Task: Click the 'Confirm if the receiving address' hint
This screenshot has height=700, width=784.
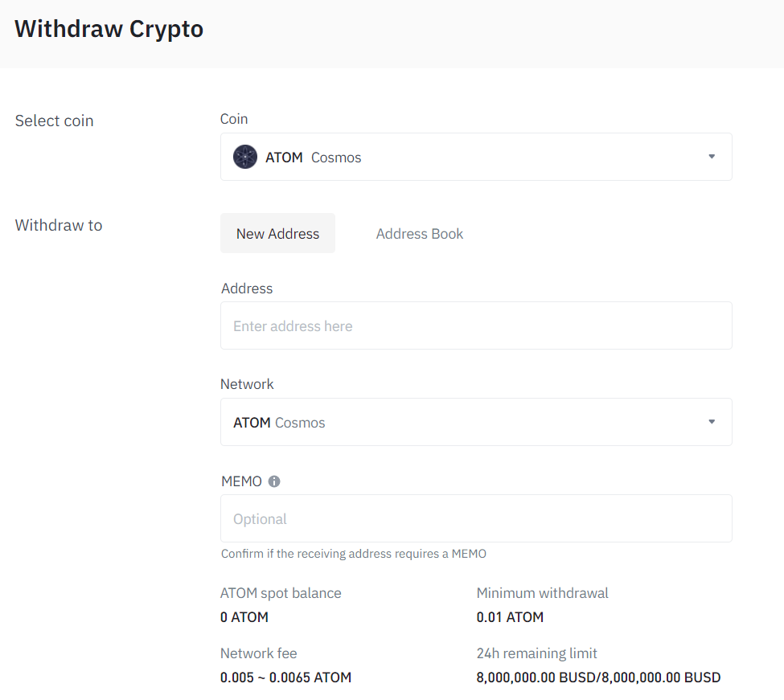Action: 354,554
